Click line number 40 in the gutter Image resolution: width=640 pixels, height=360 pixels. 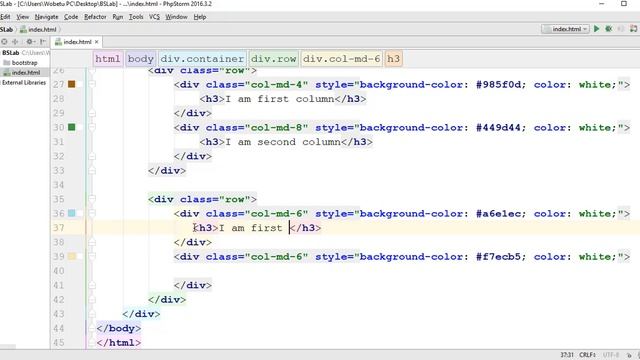point(58,271)
